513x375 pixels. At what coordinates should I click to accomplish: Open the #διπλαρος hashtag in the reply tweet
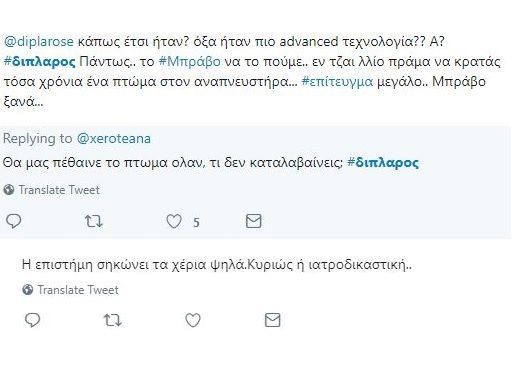pos(383,163)
